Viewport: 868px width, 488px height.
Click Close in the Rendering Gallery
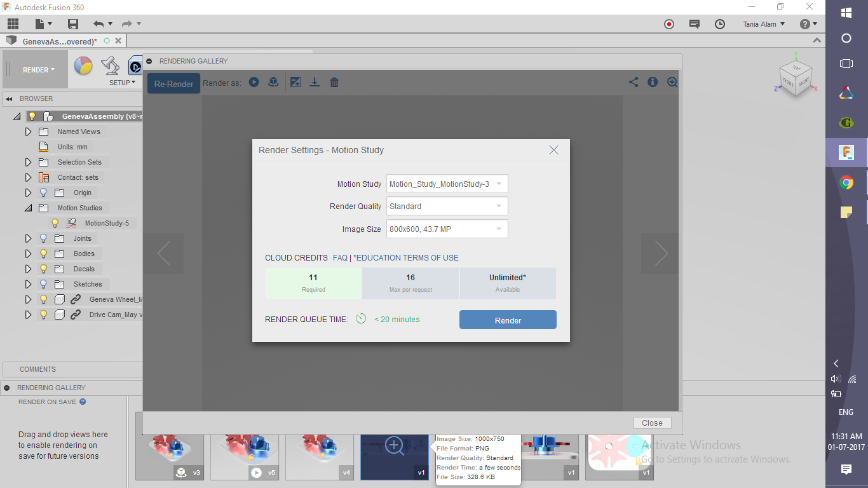(652, 423)
